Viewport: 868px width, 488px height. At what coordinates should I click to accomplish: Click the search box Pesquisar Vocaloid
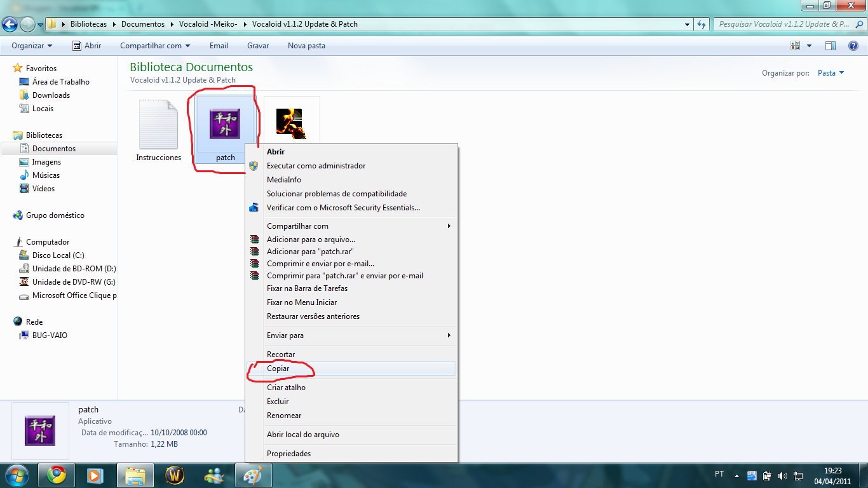pyautogui.click(x=789, y=24)
